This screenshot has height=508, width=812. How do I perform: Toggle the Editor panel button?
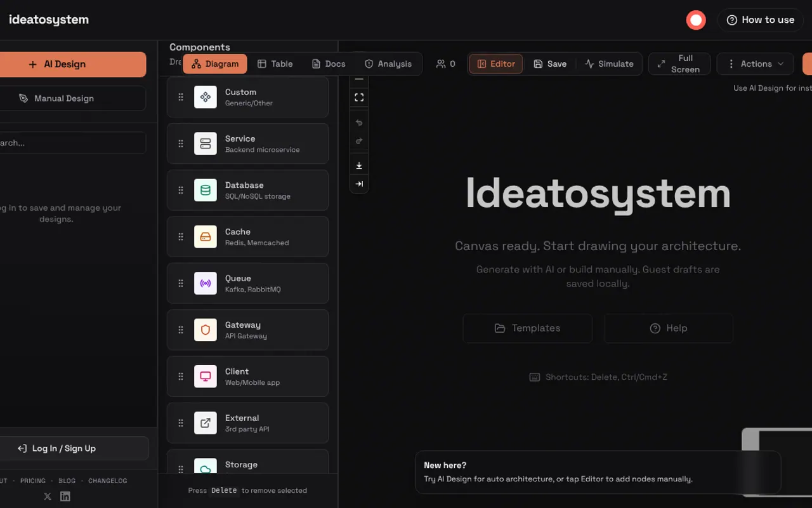[496, 64]
